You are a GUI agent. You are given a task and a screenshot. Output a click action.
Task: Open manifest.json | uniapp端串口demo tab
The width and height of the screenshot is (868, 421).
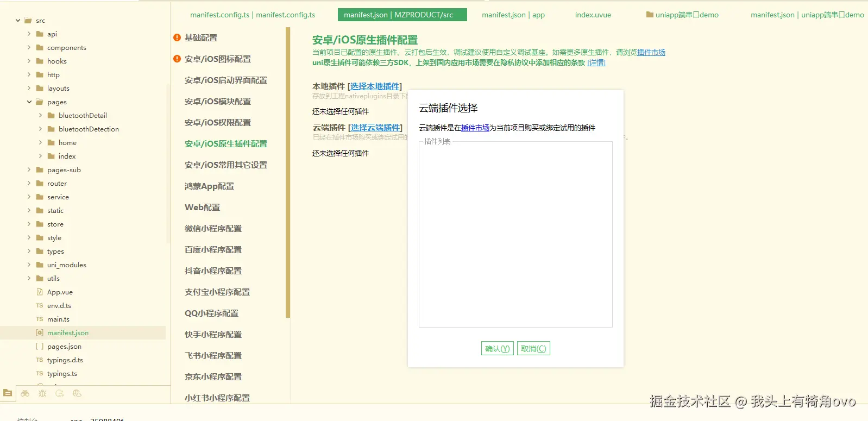[807, 15]
